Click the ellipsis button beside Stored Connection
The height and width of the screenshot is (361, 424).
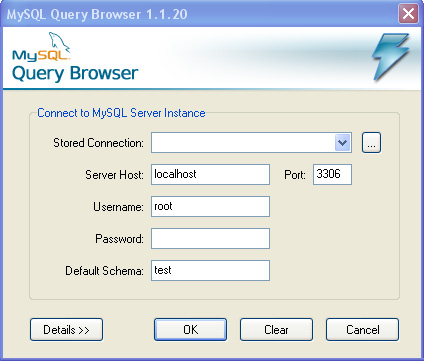[371, 143]
